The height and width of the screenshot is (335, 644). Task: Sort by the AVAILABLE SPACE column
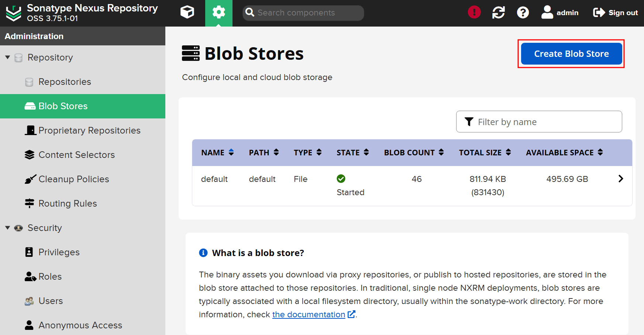[564, 152]
